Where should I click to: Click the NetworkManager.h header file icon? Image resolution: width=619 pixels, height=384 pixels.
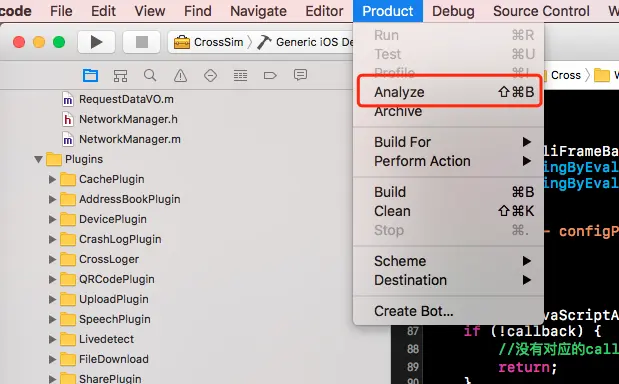(68, 119)
